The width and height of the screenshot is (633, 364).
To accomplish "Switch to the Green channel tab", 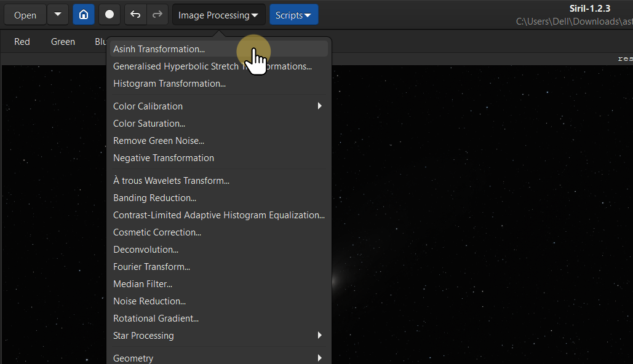I will [x=63, y=42].
